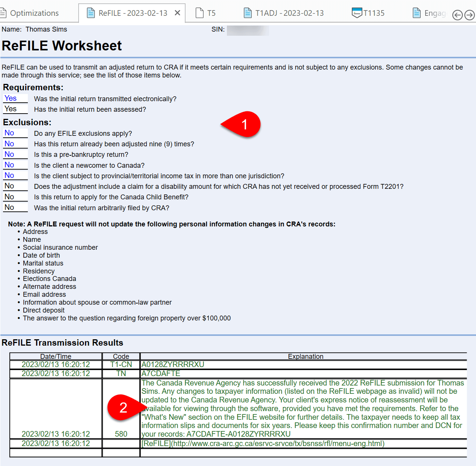Select the arbitrarily filed by CRA answer

click(x=15, y=207)
